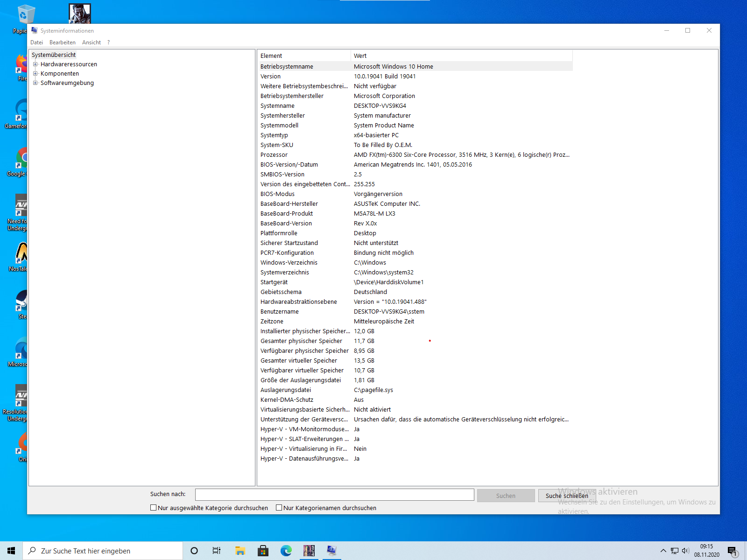Open the notification center icon
The image size is (747, 560).
pos(733,551)
